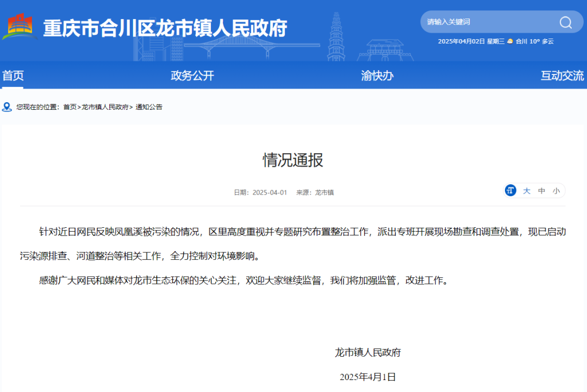Click the 重庆市合川区龙市镇人民政府 site title
The height and width of the screenshot is (392, 587).
click(165, 28)
